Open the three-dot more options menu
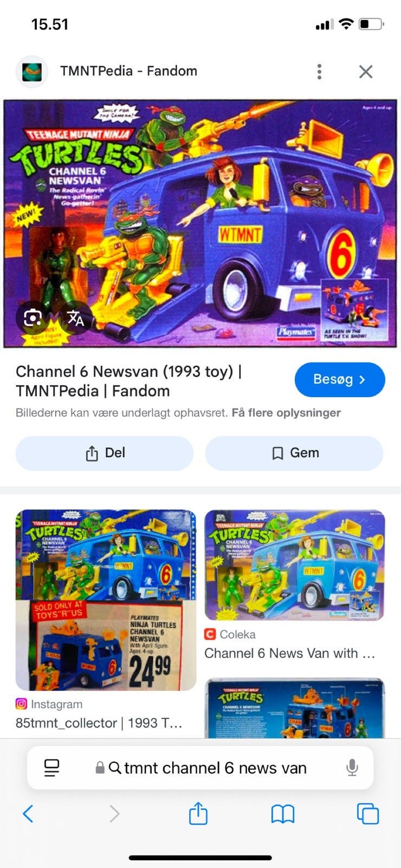The image size is (401, 868). pos(319,72)
